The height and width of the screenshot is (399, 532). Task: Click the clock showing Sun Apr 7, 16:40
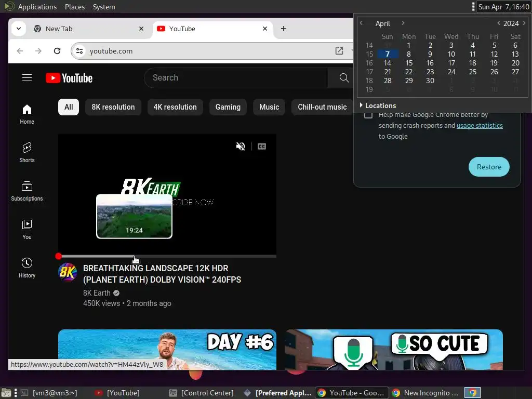[x=503, y=7]
